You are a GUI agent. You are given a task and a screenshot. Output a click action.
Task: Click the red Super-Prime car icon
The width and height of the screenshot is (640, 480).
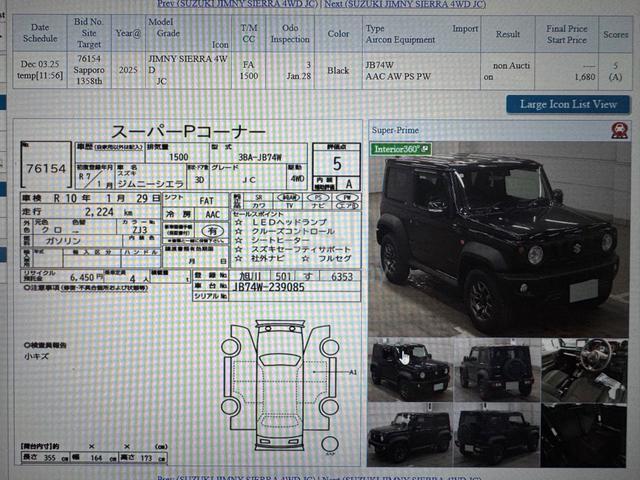619,130
